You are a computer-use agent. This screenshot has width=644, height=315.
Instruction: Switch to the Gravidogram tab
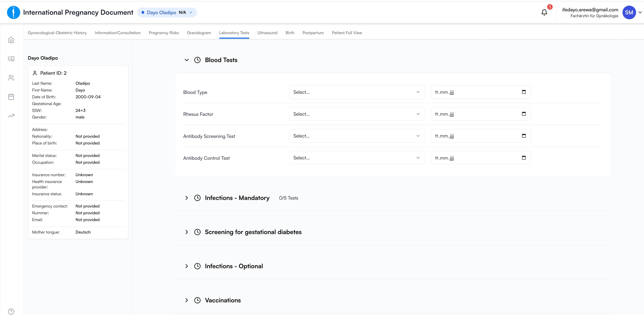(199, 33)
